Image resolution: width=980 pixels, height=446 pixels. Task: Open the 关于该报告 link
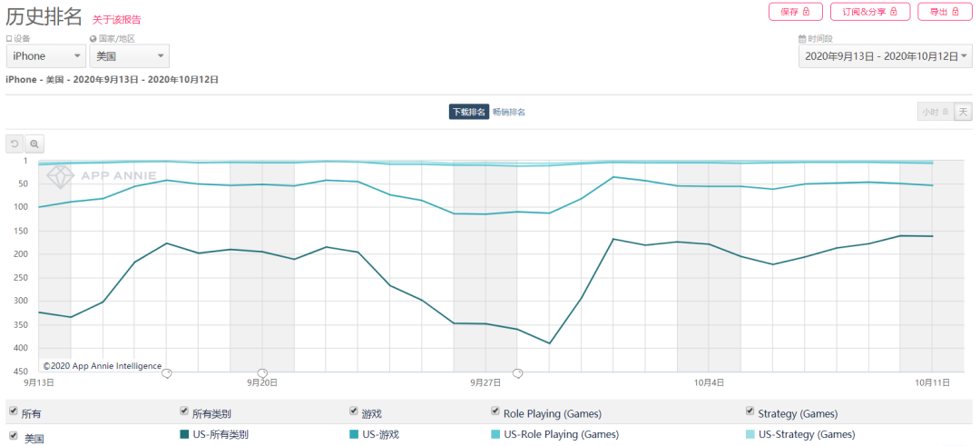click(x=117, y=19)
